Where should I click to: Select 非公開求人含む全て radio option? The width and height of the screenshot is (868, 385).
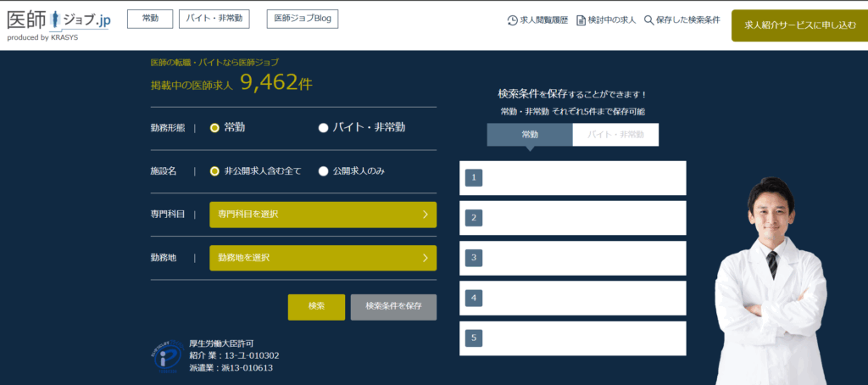coord(215,171)
